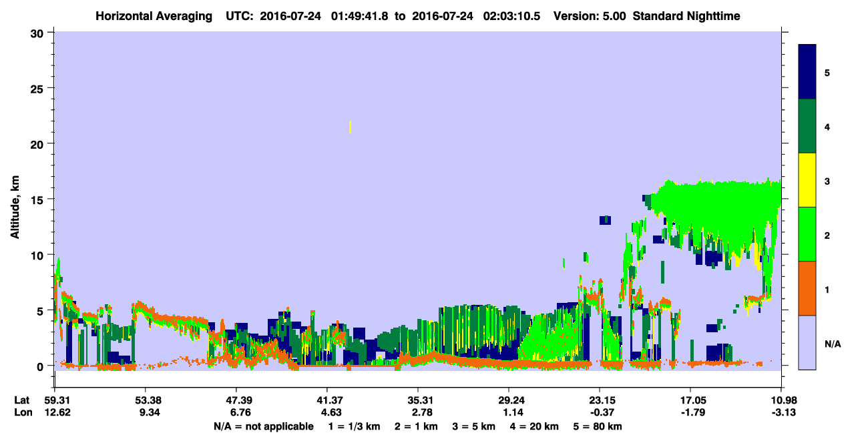Click the orange color bar segment labeled 1
Screen dimensions: 868x445
[x=807, y=288]
